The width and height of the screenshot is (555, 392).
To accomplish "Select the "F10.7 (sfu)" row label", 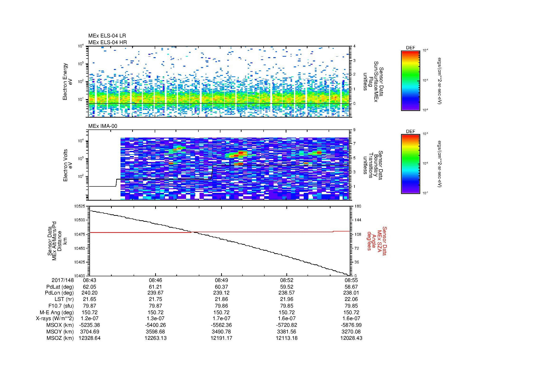I will click(x=61, y=306).
